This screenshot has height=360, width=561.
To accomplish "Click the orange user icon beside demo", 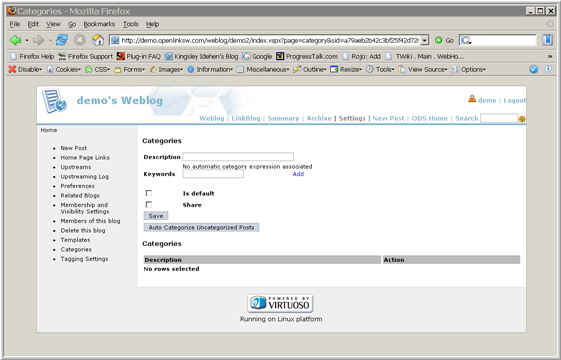I will [472, 99].
